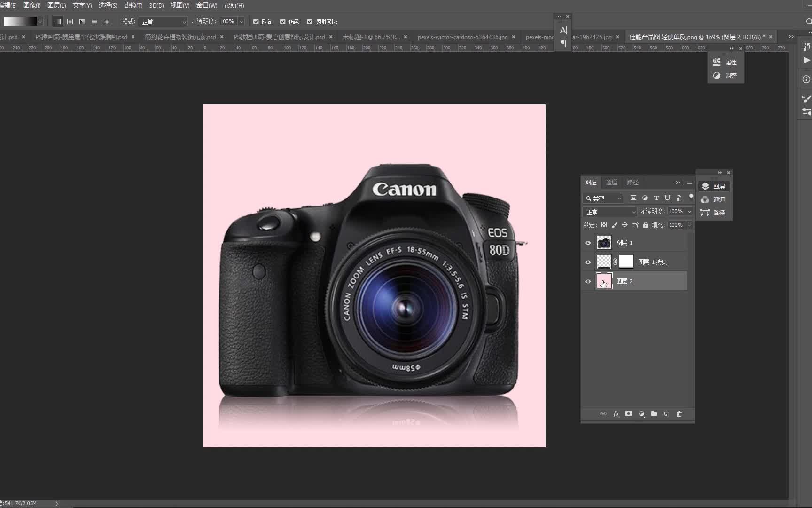Open the search magnifier icon at top right

tap(808, 22)
